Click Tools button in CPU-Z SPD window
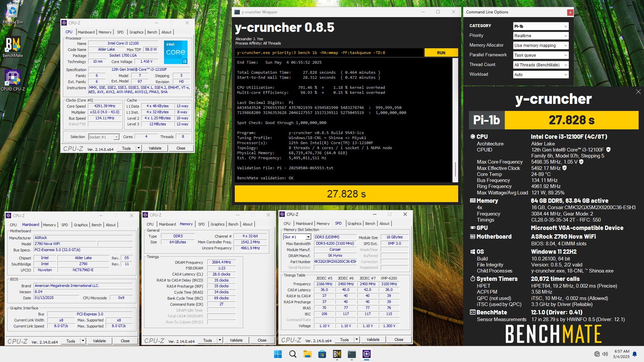Image resolution: width=644 pixels, height=362 pixels. pos(344,340)
